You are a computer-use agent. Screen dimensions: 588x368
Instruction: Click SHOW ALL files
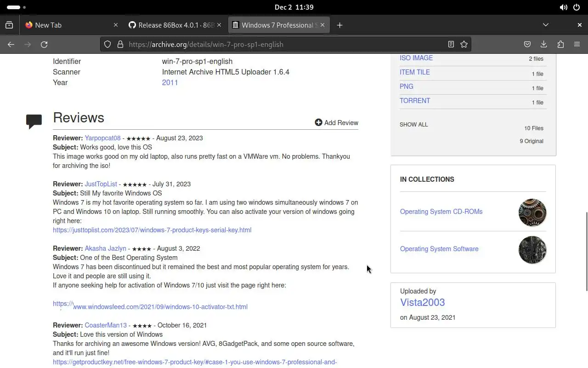[x=413, y=125]
